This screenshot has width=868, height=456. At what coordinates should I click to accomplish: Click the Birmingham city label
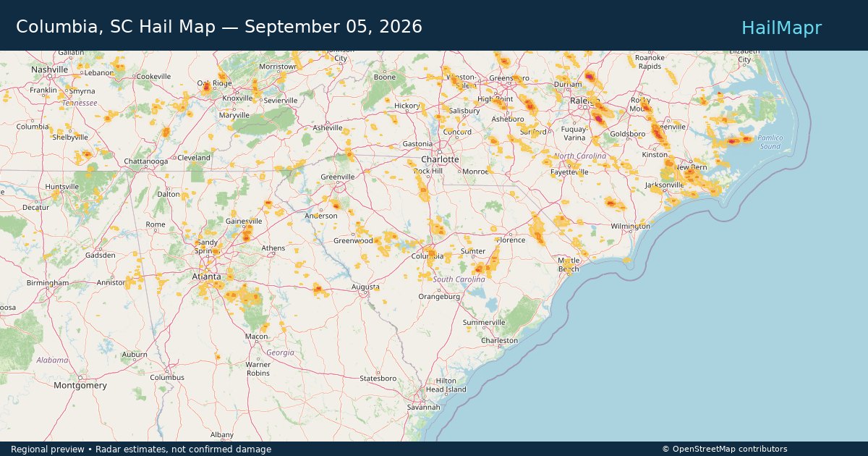tap(48, 282)
